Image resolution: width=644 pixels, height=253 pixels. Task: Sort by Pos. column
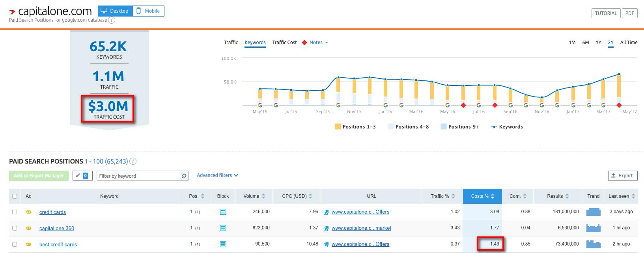197,196
